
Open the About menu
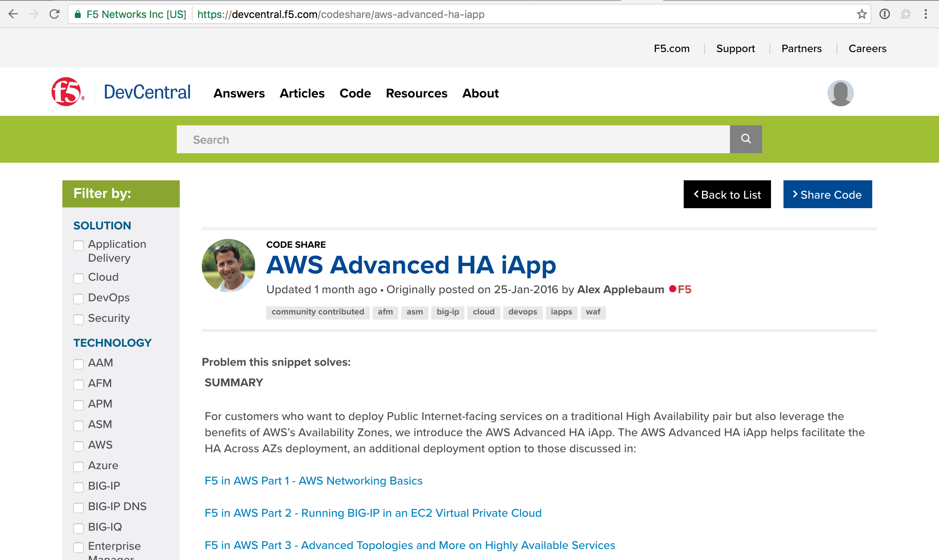480,93
